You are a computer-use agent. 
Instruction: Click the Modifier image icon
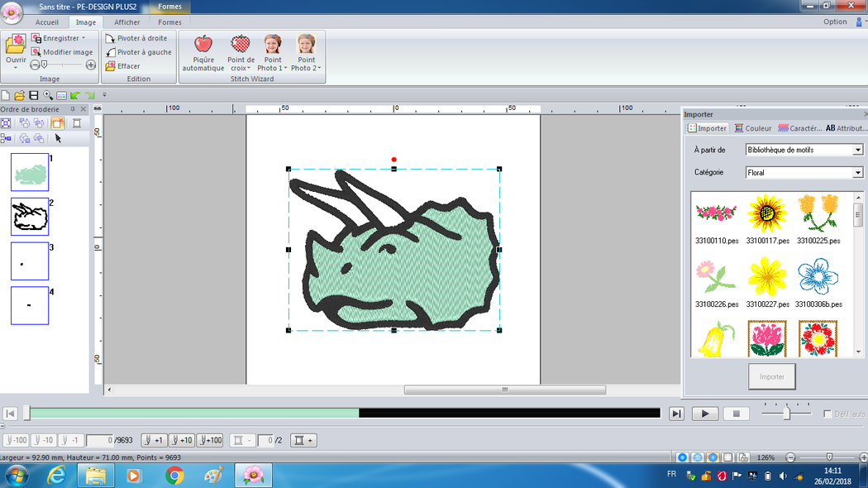(36, 52)
